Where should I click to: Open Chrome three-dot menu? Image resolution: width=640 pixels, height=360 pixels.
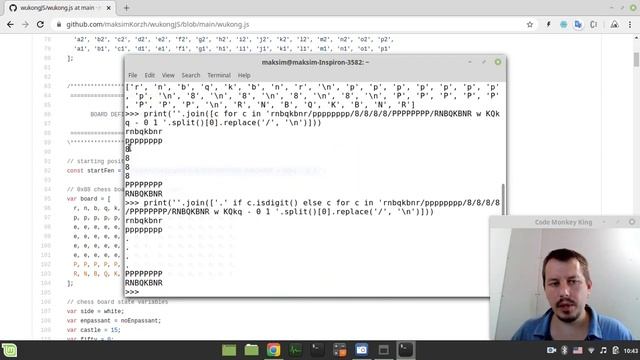point(630,24)
